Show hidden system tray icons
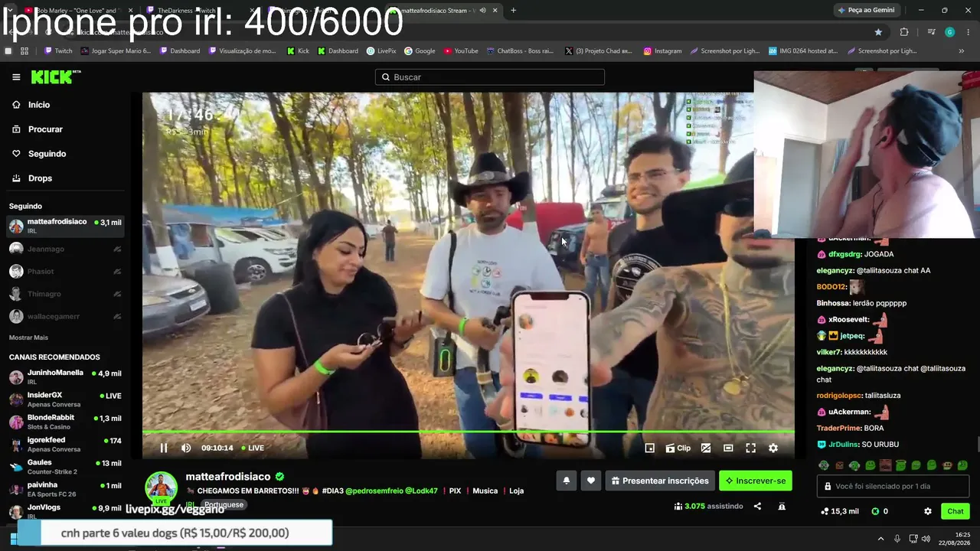The width and height of the screenshot is (980, 551). pyautogui.click(x=880, y=539)
